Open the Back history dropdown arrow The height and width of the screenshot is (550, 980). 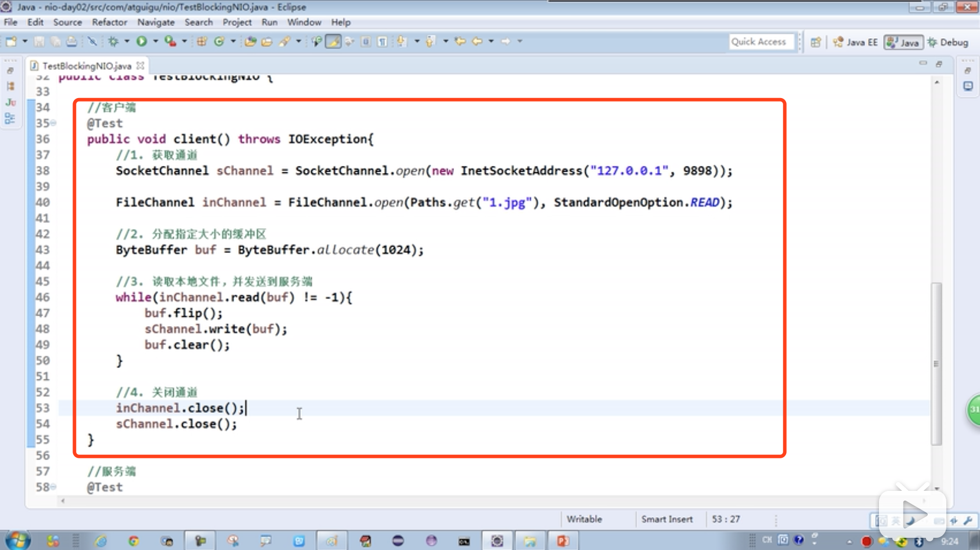[491, 41]
